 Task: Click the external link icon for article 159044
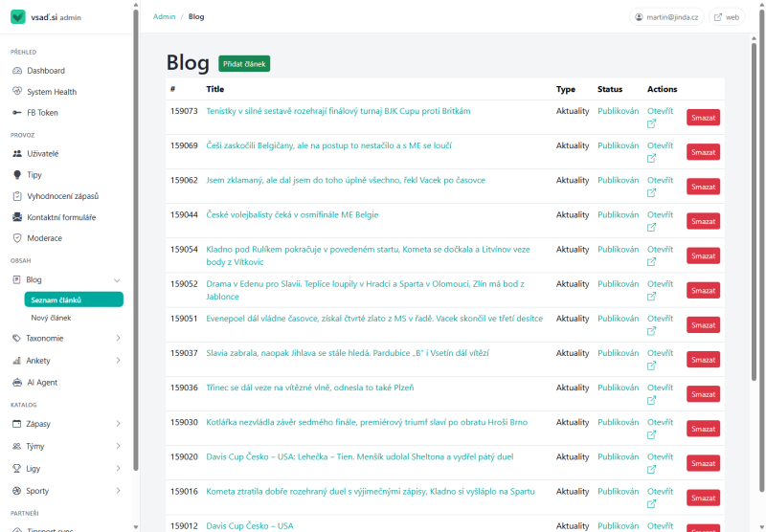point(651,228)
